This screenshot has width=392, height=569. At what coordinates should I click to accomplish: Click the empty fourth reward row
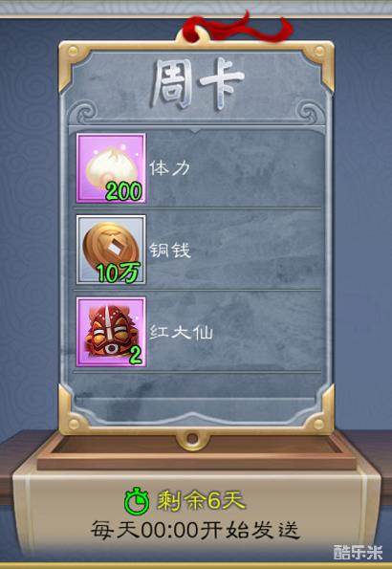pos(197,385)
